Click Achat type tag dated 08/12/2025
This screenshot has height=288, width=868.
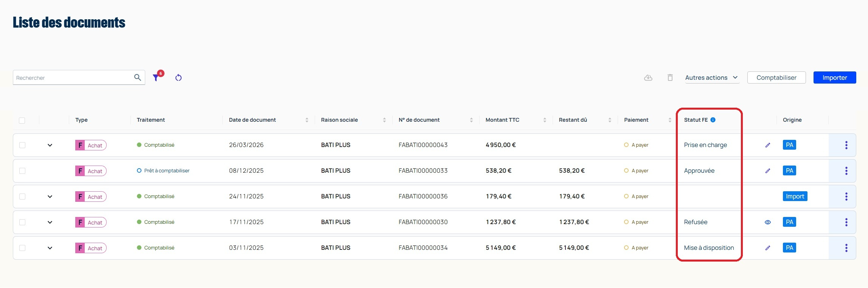[x=91, y=171]
